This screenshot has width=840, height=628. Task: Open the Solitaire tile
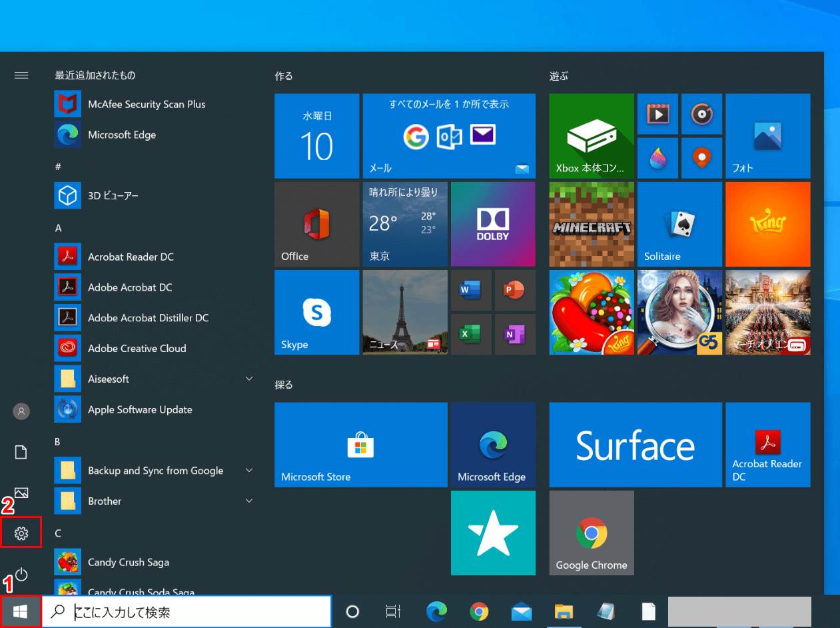(x=679, y=224)
